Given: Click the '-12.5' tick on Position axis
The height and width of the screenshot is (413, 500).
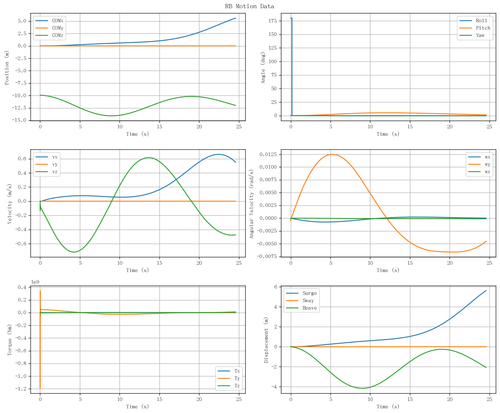Looking at the screenshot, I should coord(20,108).
